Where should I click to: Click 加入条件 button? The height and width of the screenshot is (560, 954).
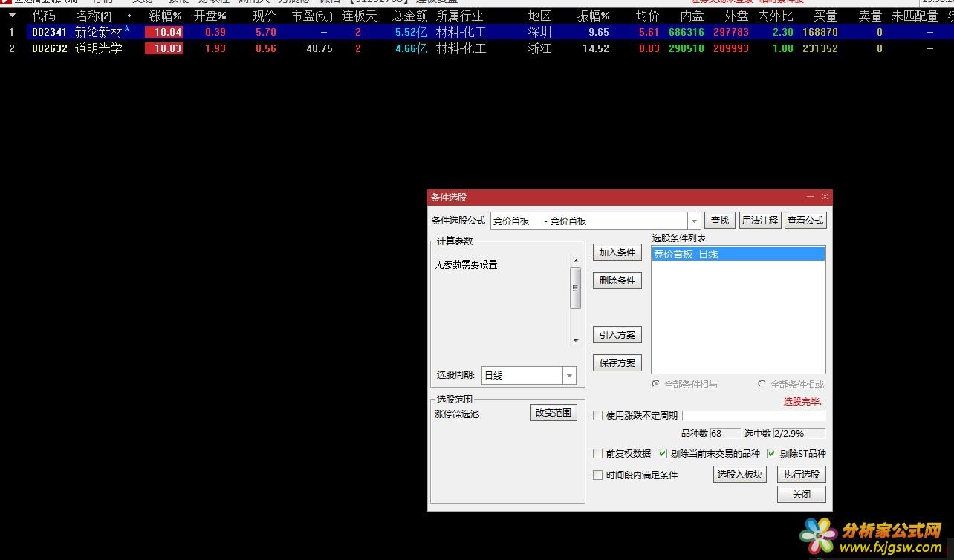click(617, 253)
